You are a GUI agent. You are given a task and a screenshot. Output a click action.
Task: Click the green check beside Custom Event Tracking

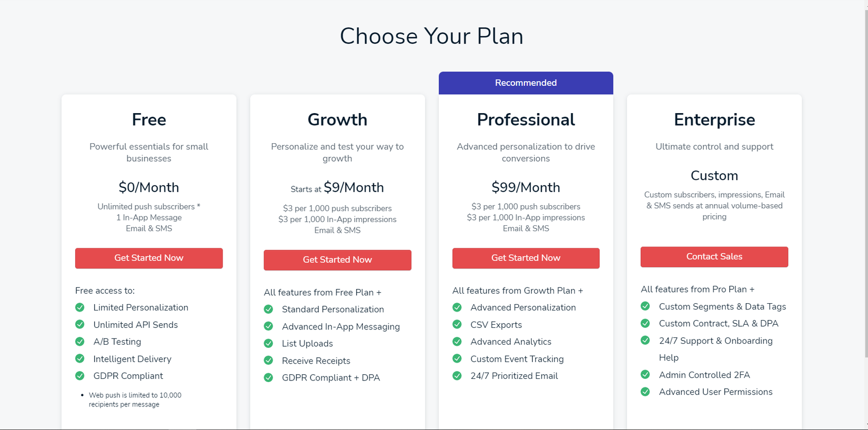click(x=457, y=359)
